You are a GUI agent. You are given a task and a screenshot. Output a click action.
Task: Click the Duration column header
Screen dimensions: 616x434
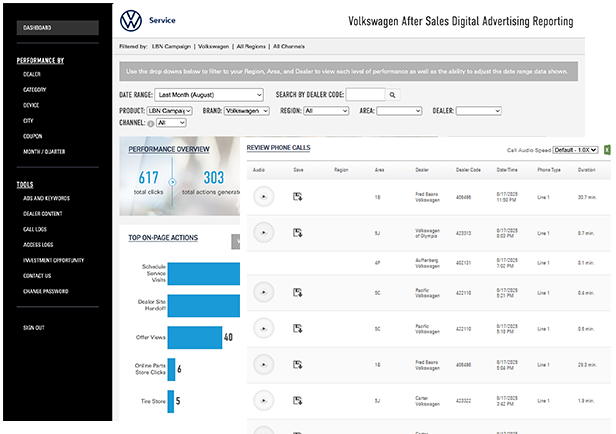point(587,170)
